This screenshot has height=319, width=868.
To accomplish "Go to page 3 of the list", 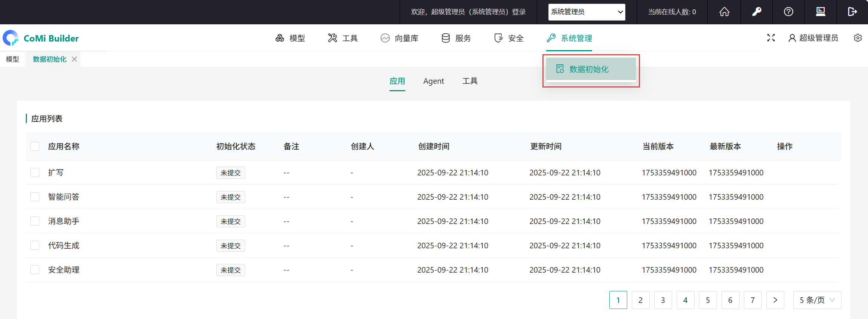I will point(663,300).
